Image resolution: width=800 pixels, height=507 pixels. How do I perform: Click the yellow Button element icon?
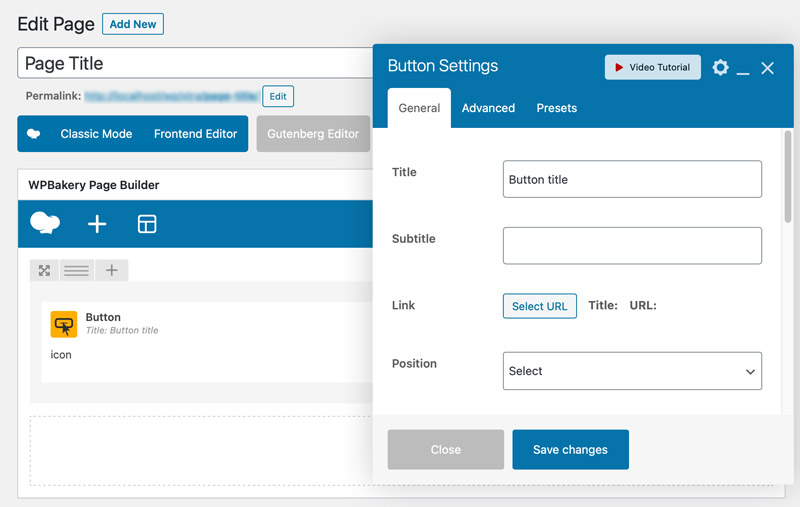(64, 324)
